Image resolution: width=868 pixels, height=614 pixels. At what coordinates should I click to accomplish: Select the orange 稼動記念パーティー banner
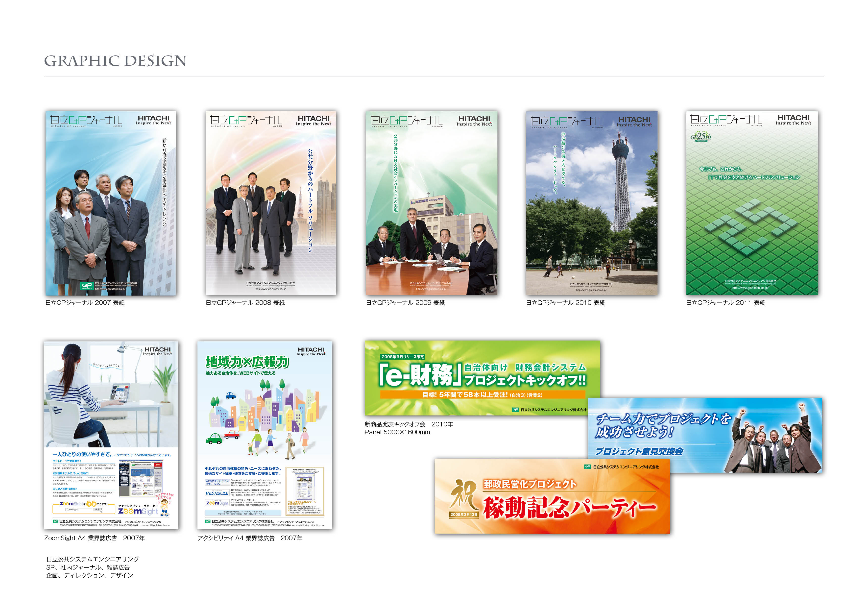tap(552, 496)
